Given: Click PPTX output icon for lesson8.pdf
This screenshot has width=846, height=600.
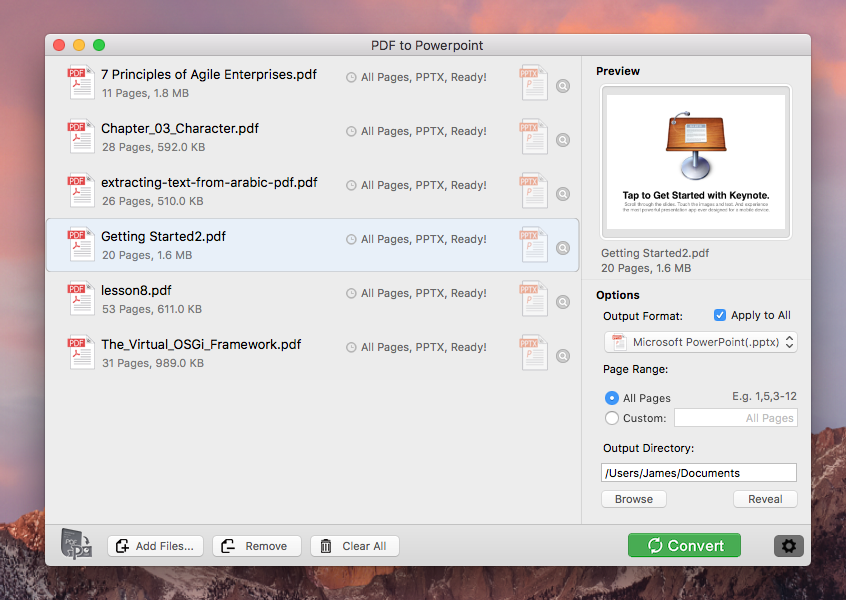Looking at the screenshot, I should [x=534, y=298].
